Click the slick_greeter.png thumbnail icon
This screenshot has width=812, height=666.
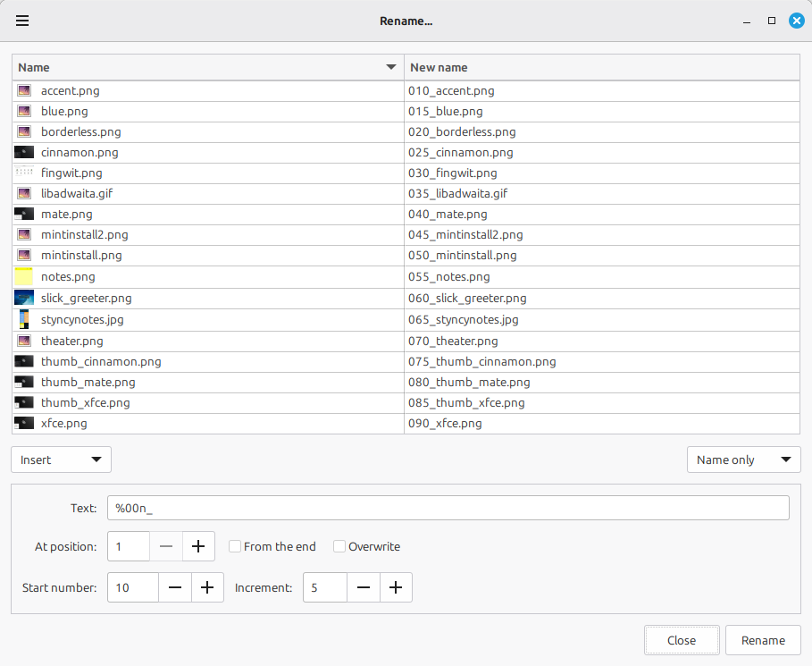tap(24, 298)
